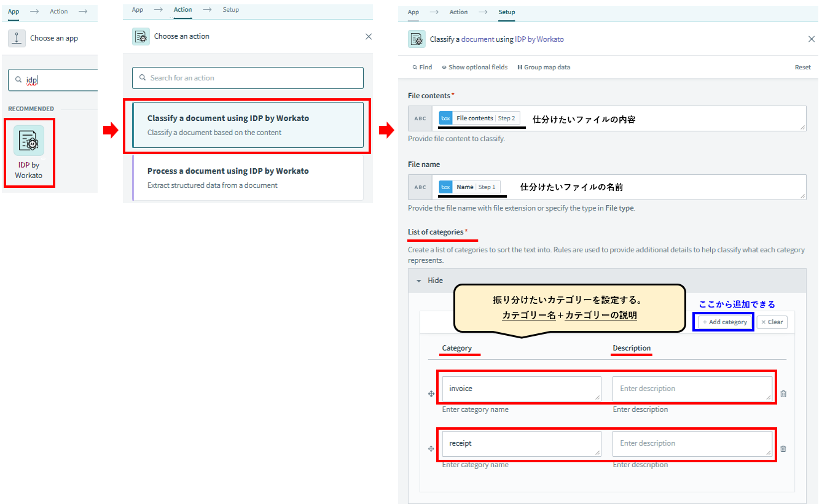The width and height of the screenshot is (822, 504).
Task: Click into the File contents field
Action: pos(619,118)
